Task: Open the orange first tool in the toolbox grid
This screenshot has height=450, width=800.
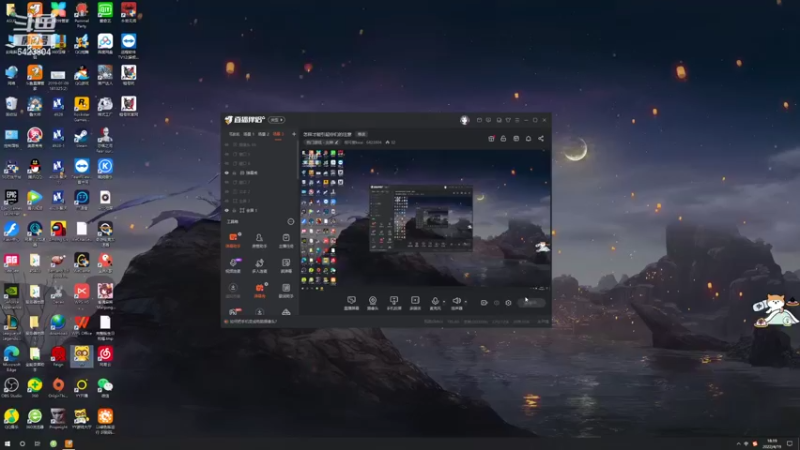Action: coord(233,240)
